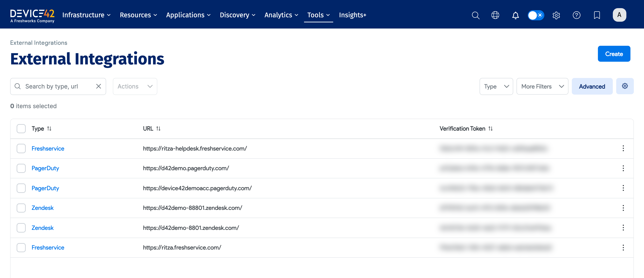Check the d42demo-8801 Zendesk row checkbox
The image size is (644, 278).
(x=21, y=228)
